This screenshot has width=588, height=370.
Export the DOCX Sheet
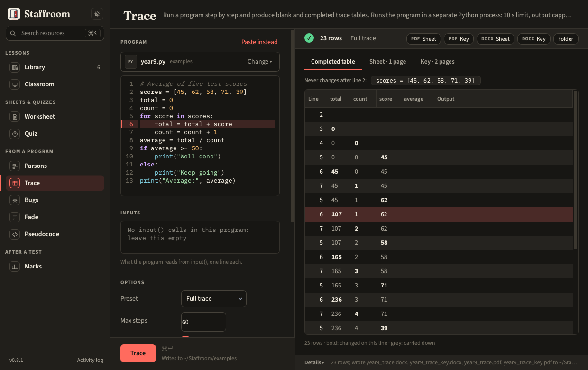click(x=496, y=39)
